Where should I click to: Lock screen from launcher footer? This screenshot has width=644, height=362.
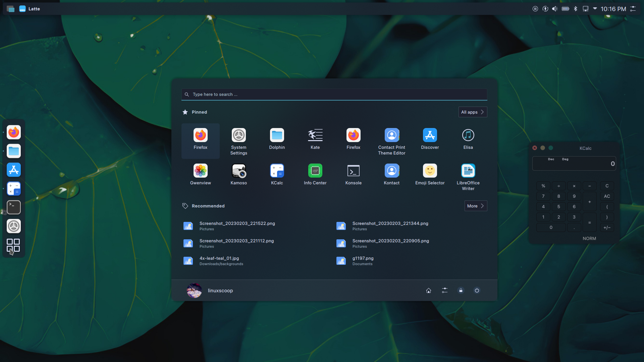point(461,291)
